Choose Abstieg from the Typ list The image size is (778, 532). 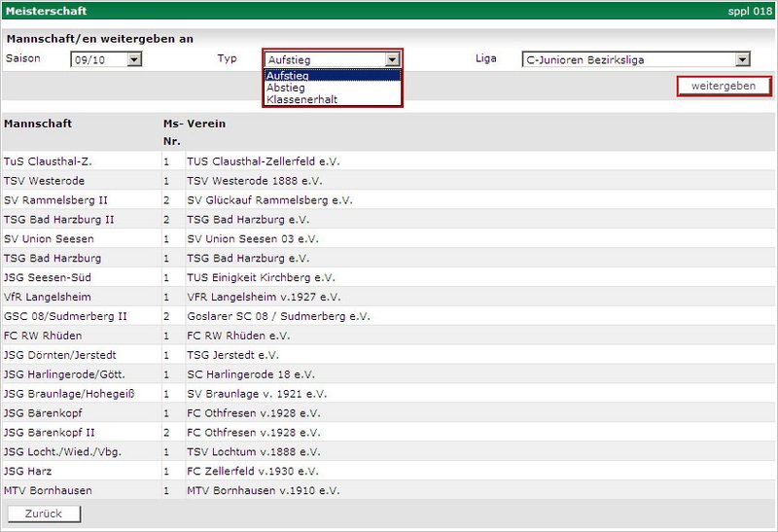(332, 88)
